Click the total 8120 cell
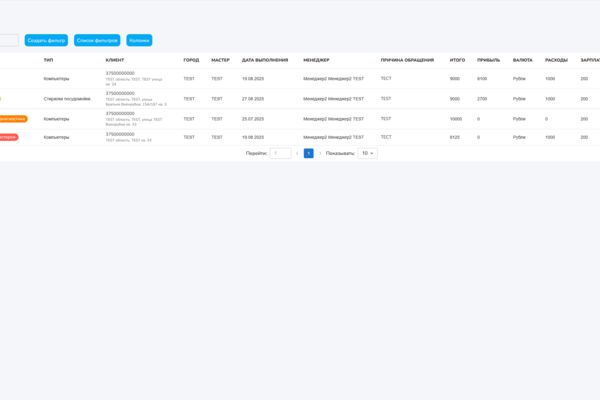Screen dimensions: 600x400 point(455,137)
